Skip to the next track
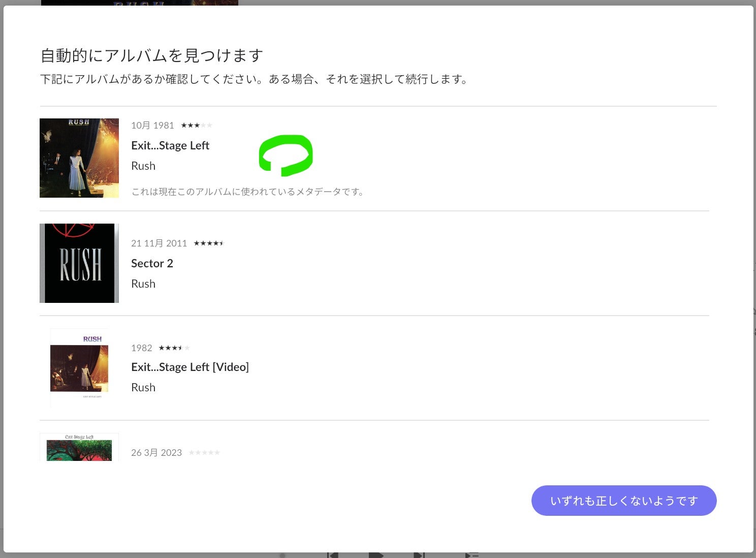The width and height of the screenshot is (756, 558). [419, 555]
